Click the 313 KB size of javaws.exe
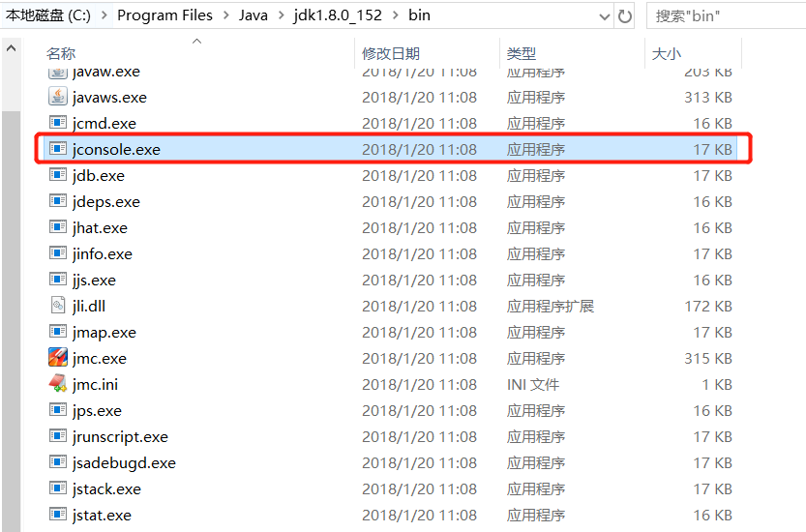Viewport: 806px width, 532px height. tap(708, 97)
